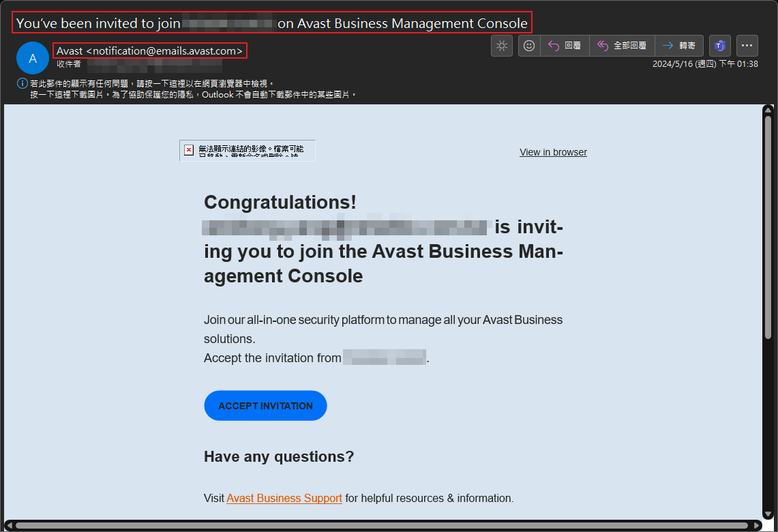
Task: Open the Avast Business Support link
Action: (284, 499)
